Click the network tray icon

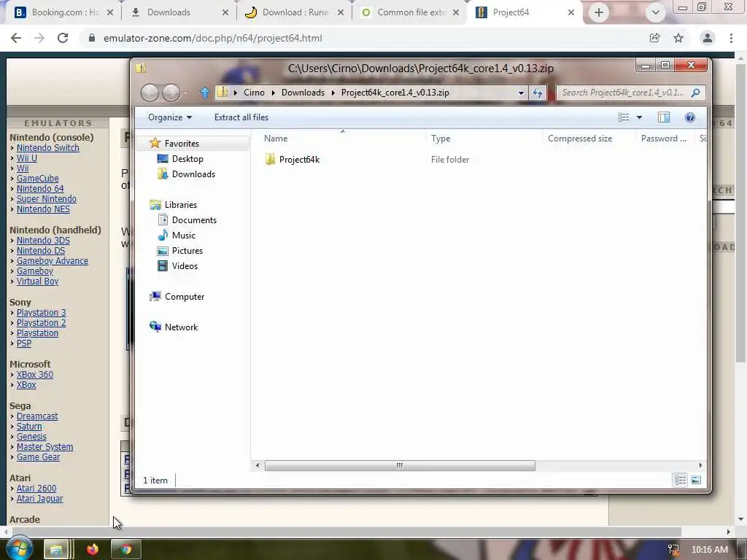[x=673, y=550]
